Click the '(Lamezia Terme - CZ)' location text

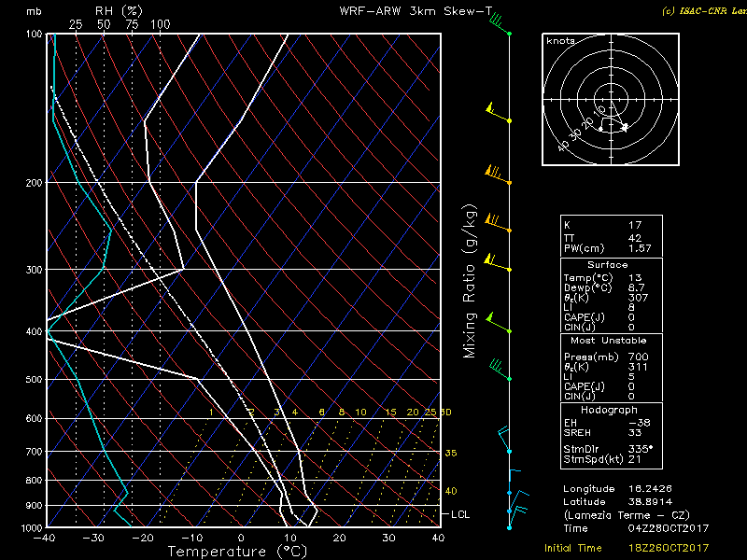pos(626,515)
